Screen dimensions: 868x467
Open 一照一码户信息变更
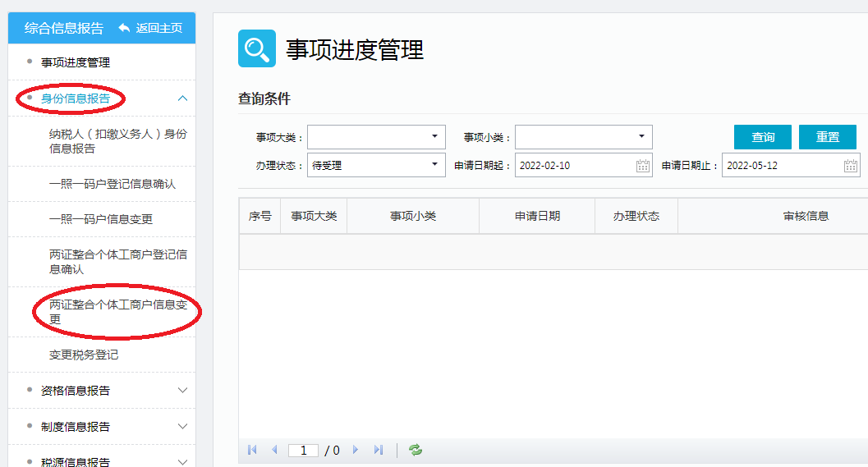101,219
